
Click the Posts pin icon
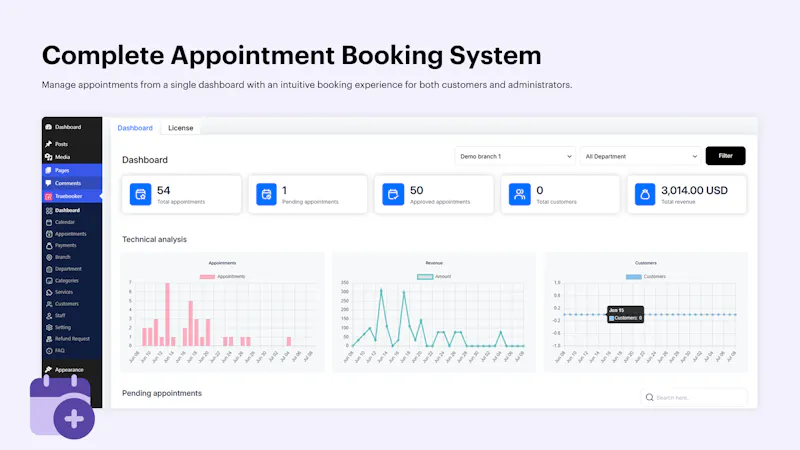point(48,144)
